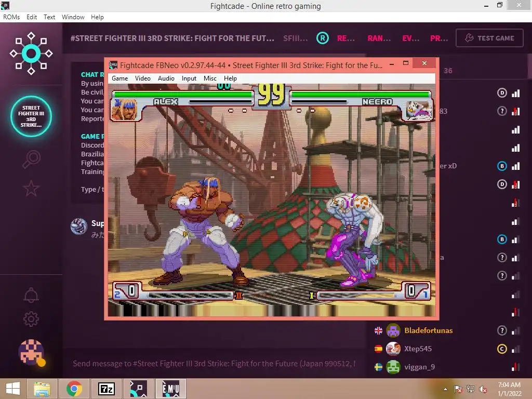532x399 pixels.
Task: Click the UK flag beside Bladefortunas
Action: coord(378,330)
